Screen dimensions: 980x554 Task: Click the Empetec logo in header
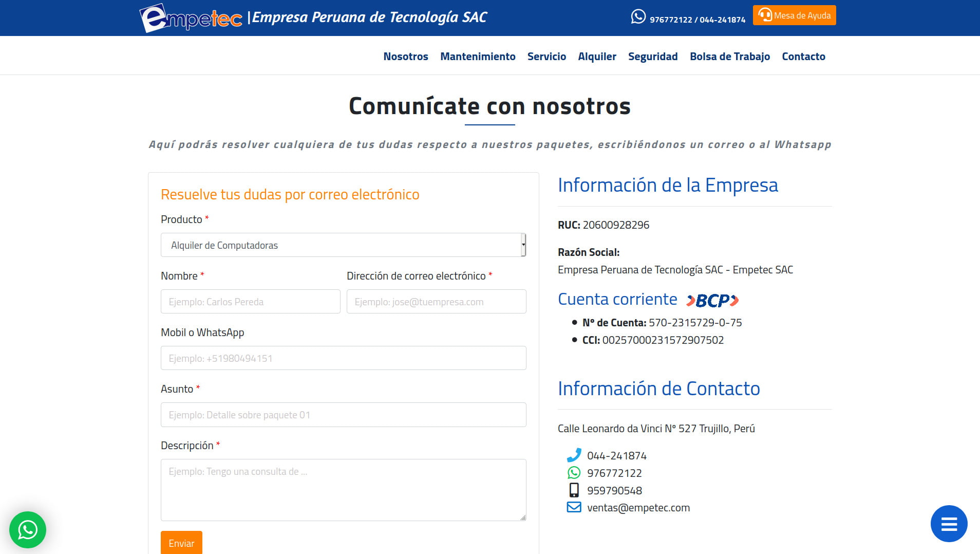pyautogui.click(x=191, y=17)
